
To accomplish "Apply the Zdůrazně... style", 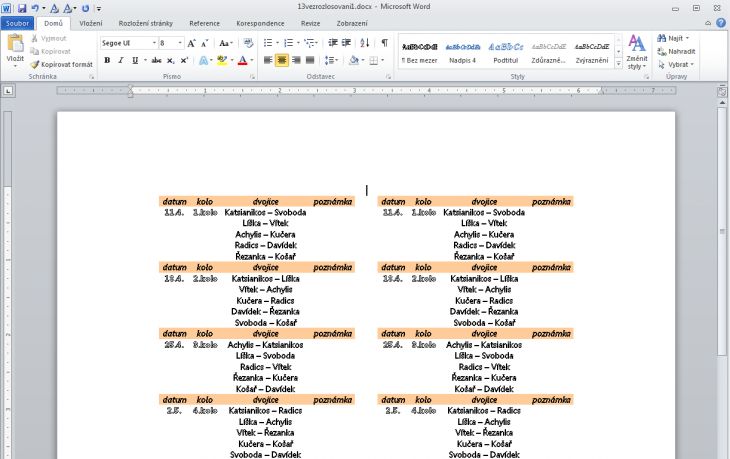I will tap(548, 53).
